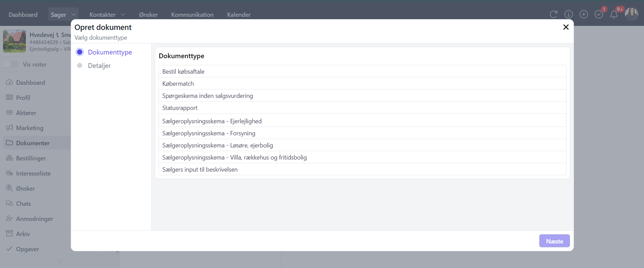644x268 pixels.
Task: Open the user avatar menu
Action: pos(631,14)
